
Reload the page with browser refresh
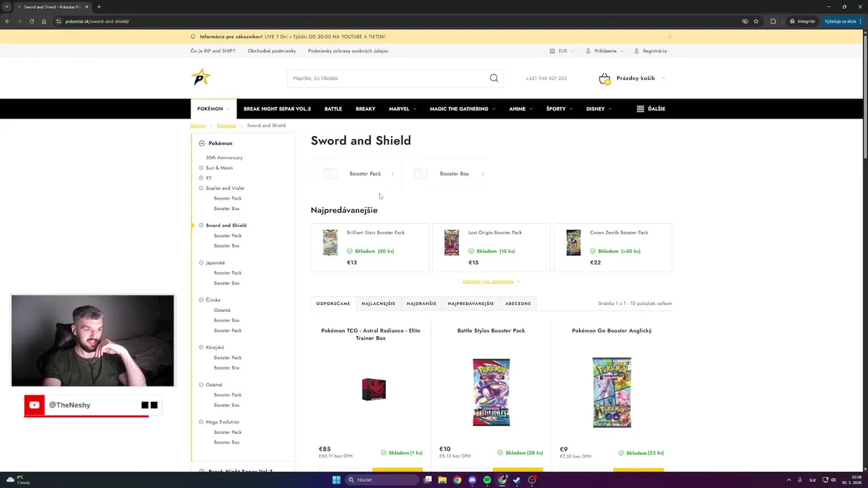pyautogui.click(x=31, y=21)
